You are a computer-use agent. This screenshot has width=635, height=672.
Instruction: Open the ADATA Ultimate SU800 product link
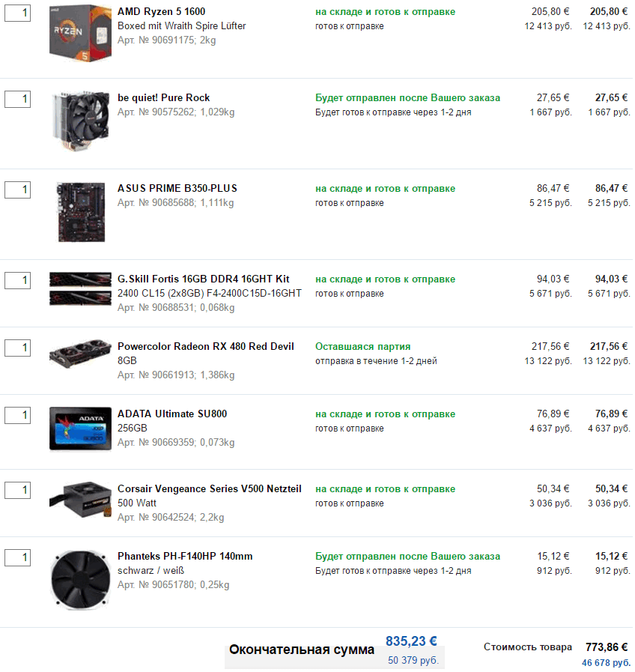pos(172,414)
